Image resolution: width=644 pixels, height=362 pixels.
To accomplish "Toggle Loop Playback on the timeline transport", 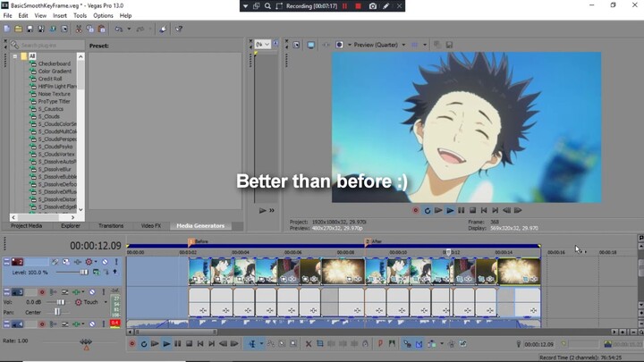I will (143, 343).
